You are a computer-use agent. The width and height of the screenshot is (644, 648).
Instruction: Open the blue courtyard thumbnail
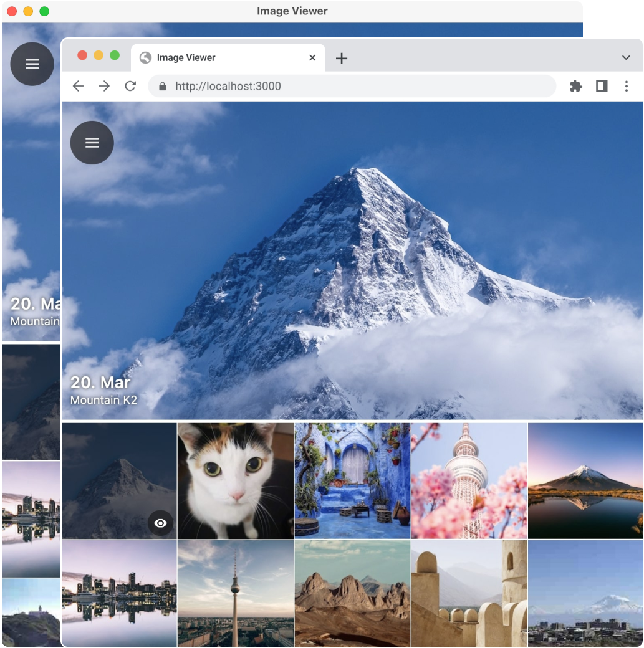pos(352,480)
